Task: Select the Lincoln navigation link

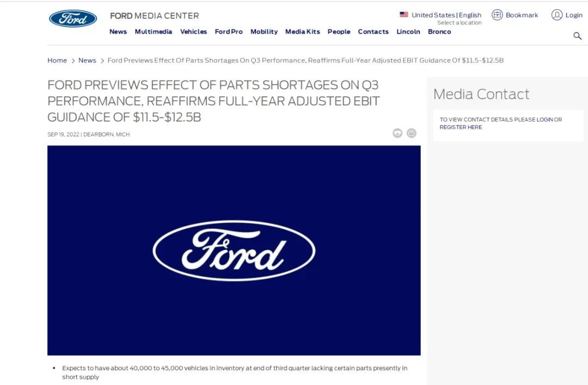Action: [408, 32]
